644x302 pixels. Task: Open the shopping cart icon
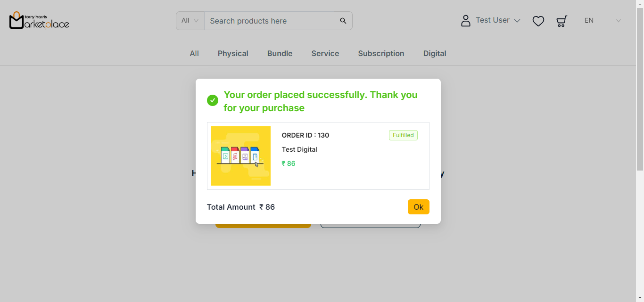click(x=561, y=21)
